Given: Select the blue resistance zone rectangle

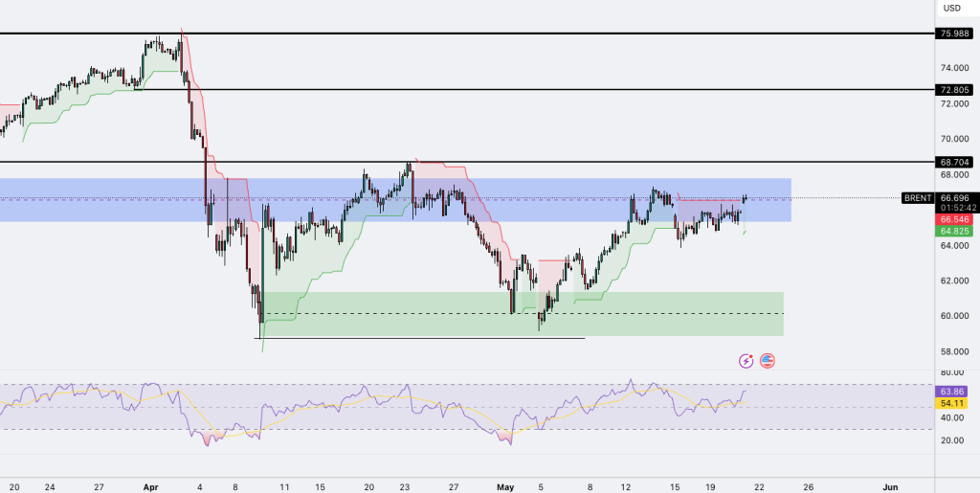Looking at the screenshot, I should 395,200.
